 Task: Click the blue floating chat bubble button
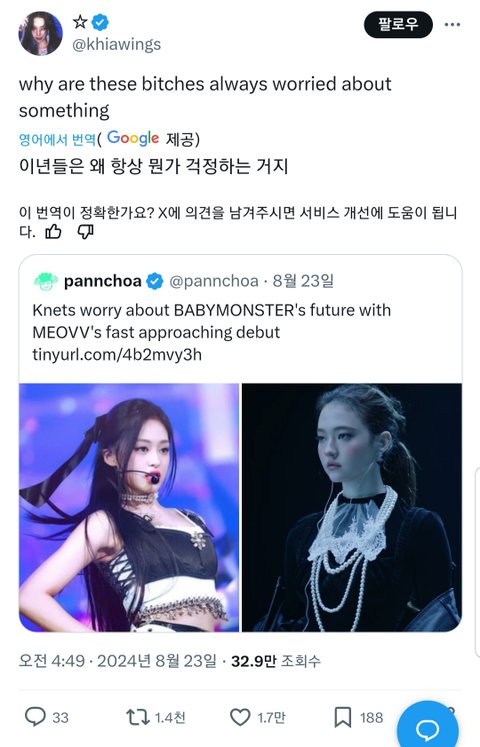point(428,728)
